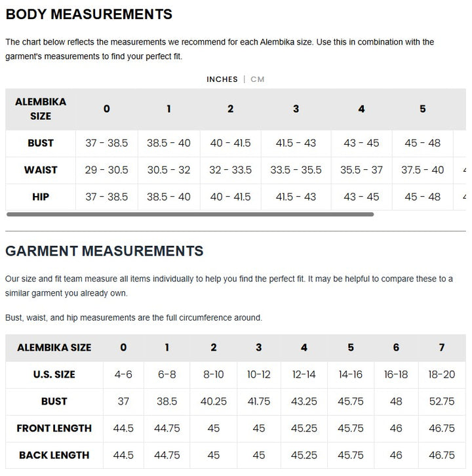Click the waist cell reading 29 - 30.5
The width and height of the screenshot is (472, 476).
[x=106, y=170]
